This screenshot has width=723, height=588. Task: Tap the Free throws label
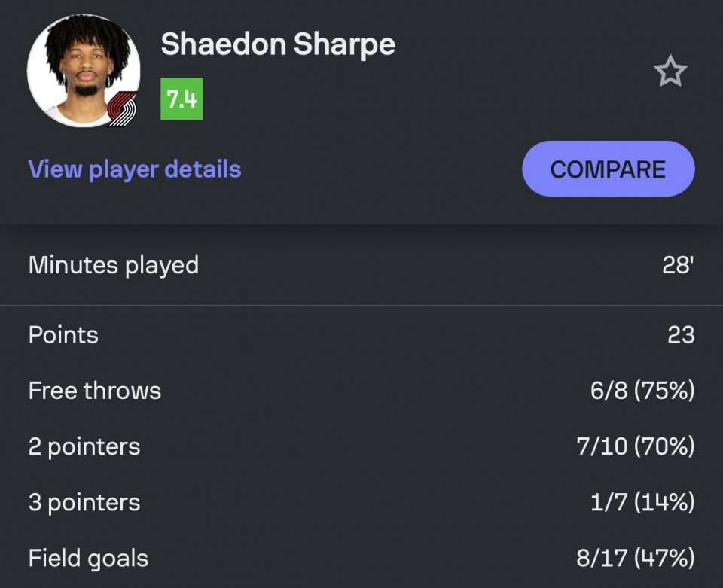[x=95, y=391]
